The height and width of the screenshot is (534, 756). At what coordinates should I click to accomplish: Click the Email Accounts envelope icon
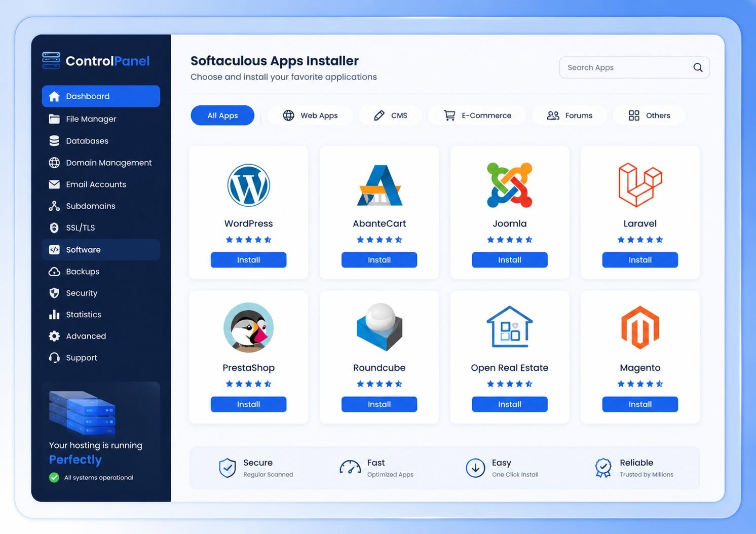click(x=54, y=184)
